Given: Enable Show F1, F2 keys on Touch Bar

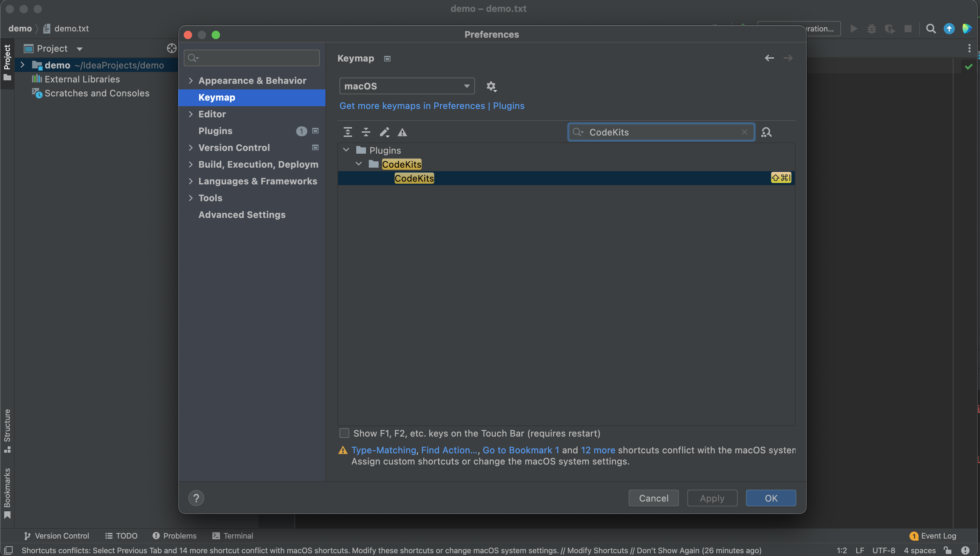Looking at the screenshot, I should point(344,433).
